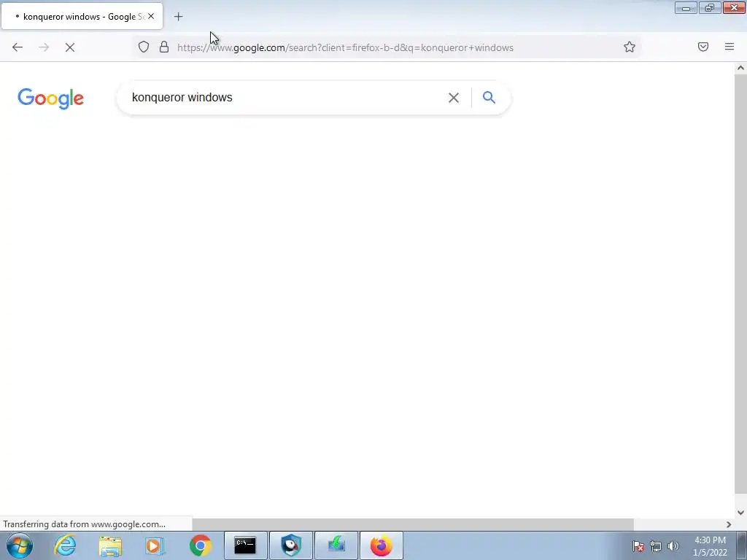Clear the search query text
Viewport: 747px width, 560px height.
click(x=454, y=98)
